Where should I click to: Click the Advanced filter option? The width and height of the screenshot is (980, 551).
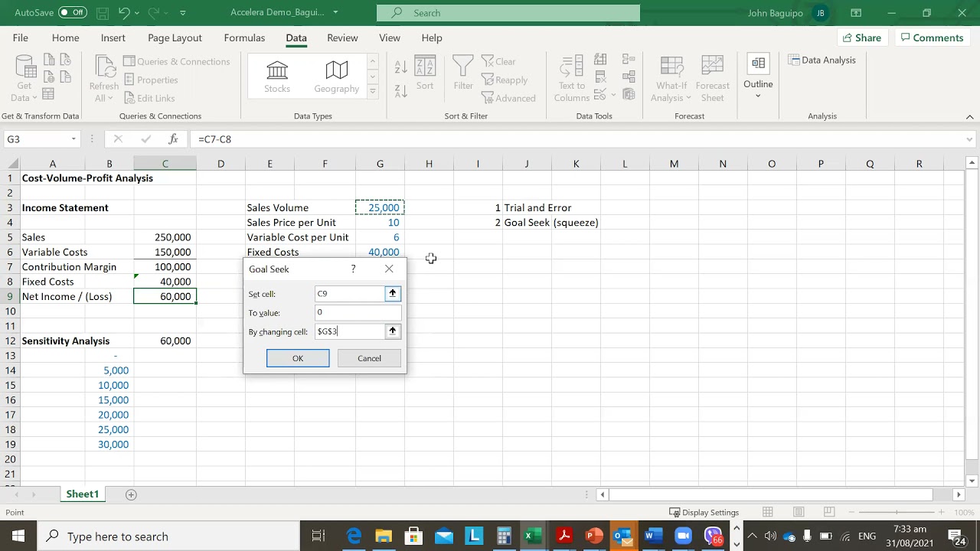click(x=508, y=98)
